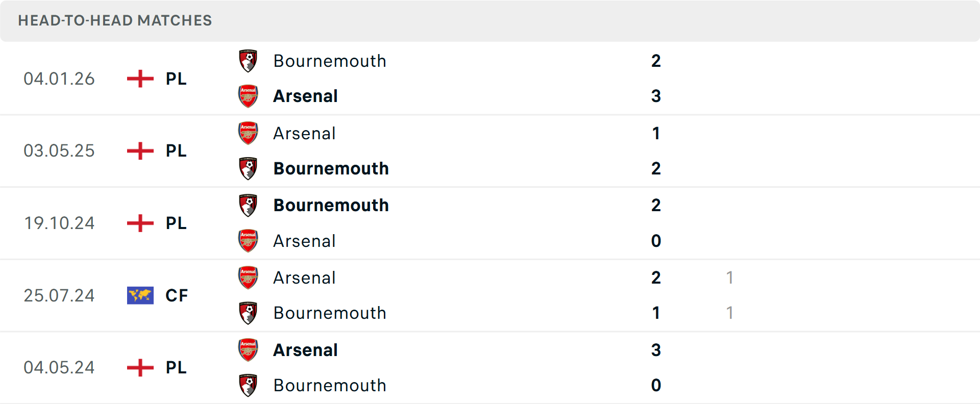Click PL league label in 03.05.25 row
This screenshot has height=404, width=980.
click(x=176, y=150)
